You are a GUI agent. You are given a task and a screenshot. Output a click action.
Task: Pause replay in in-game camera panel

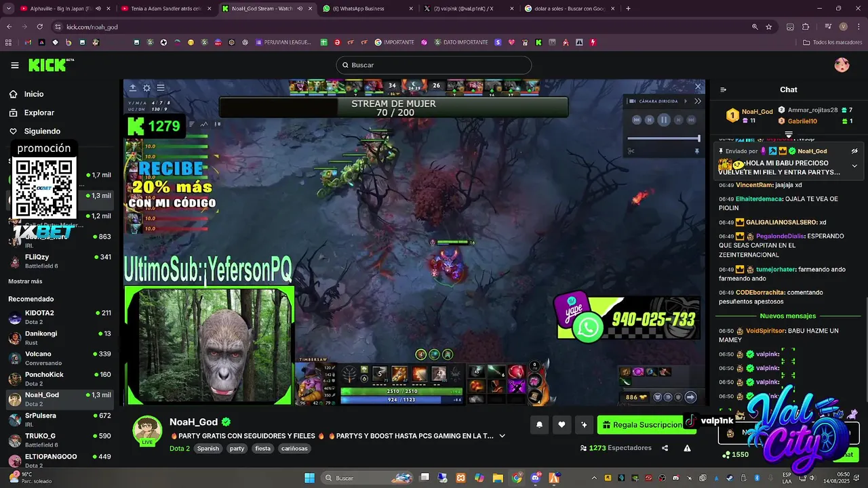664,120
